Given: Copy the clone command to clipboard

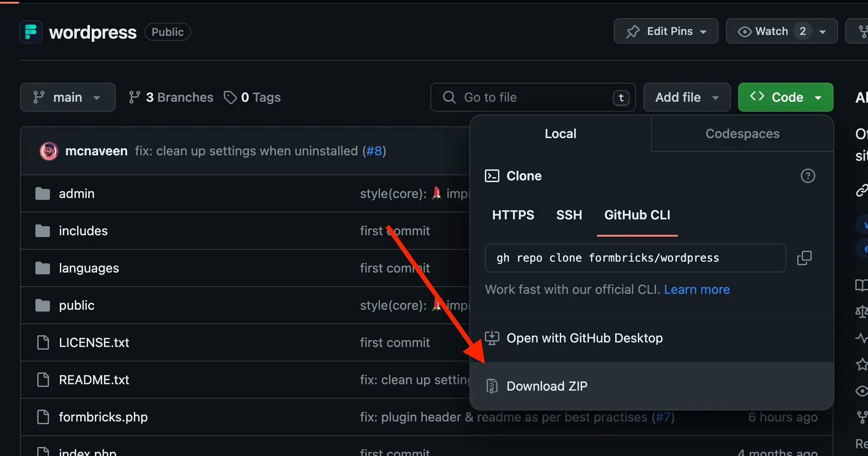Looking at the screenshot, I should click(804, 258).
